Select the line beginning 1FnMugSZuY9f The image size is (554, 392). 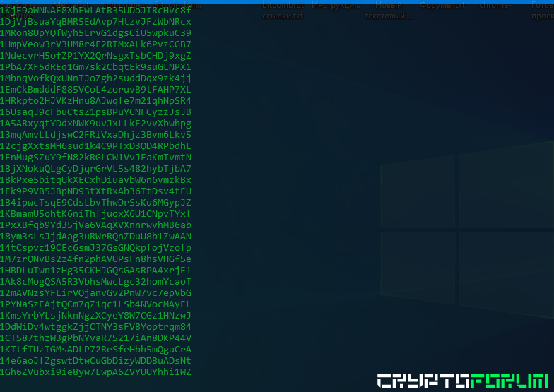(95, 157)
